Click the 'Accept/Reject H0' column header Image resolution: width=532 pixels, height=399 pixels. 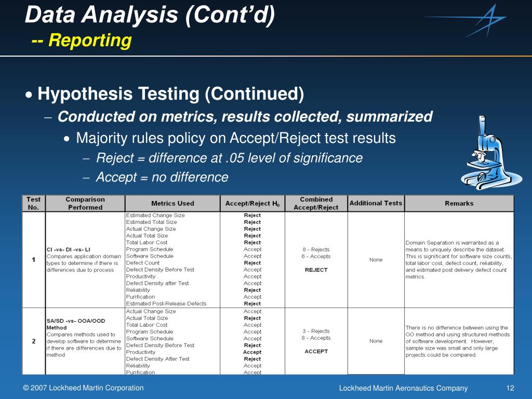252,203
